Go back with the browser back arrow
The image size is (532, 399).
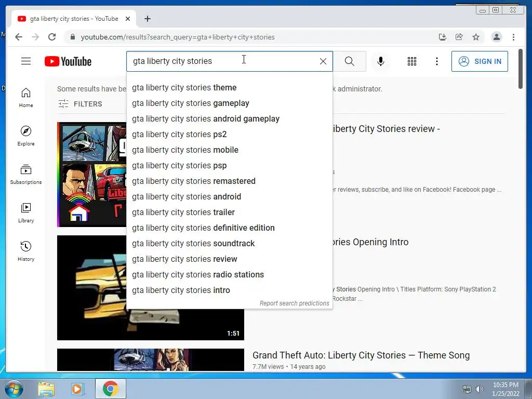pos(19,37)
